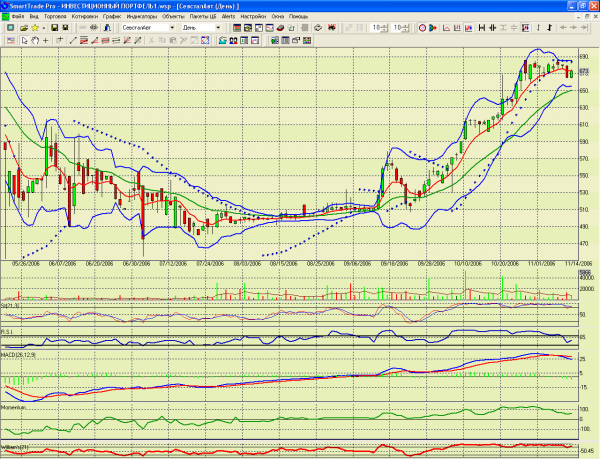Image resolution: width=600 pixels, height=459 pixels.
Task: Toggle the arrow pointer selection tool
Action: pos(24,40)
